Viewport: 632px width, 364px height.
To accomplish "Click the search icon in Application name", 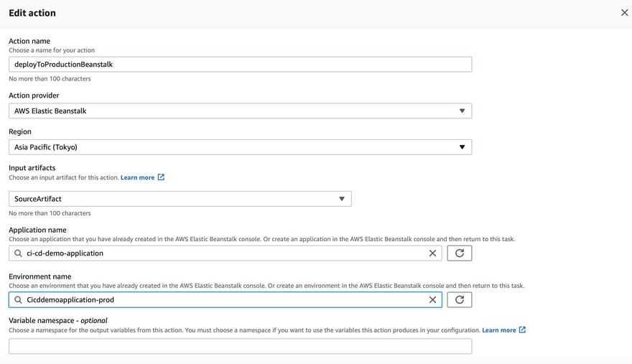I will [19, 253].
